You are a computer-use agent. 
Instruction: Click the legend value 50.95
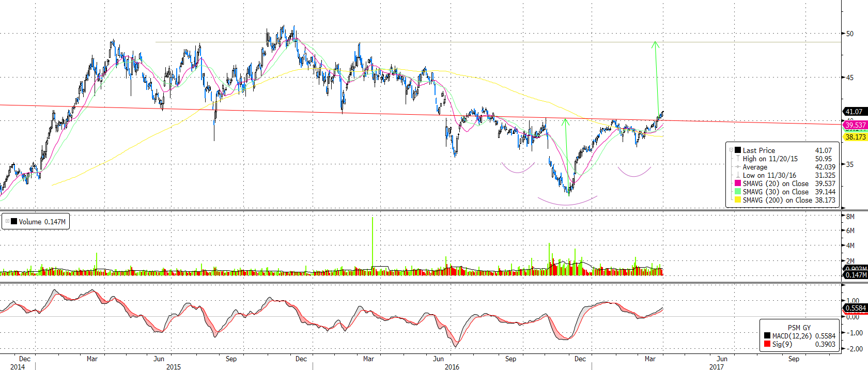pos(824,159)
